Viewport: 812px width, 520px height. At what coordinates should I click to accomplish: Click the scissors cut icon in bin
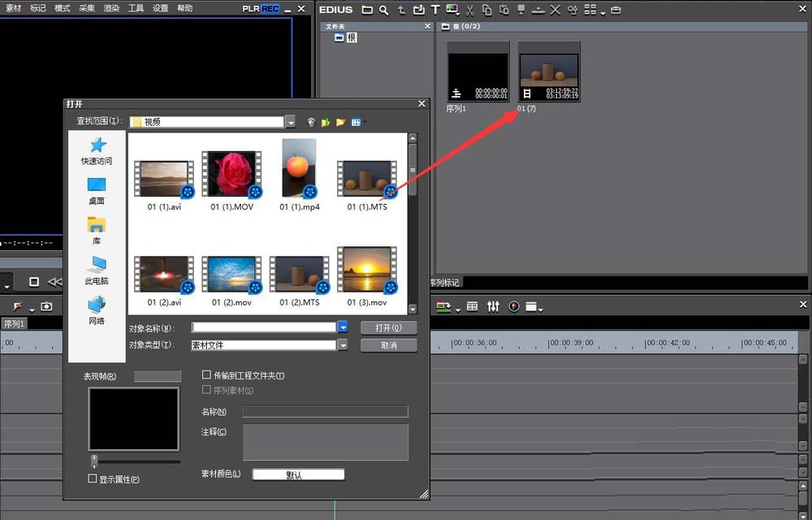[470, 11]
